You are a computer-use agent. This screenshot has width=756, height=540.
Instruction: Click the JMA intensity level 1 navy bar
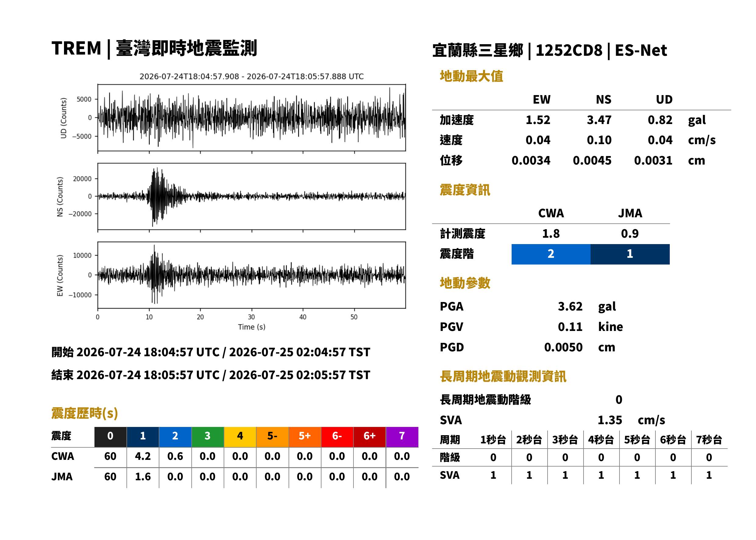630,254
